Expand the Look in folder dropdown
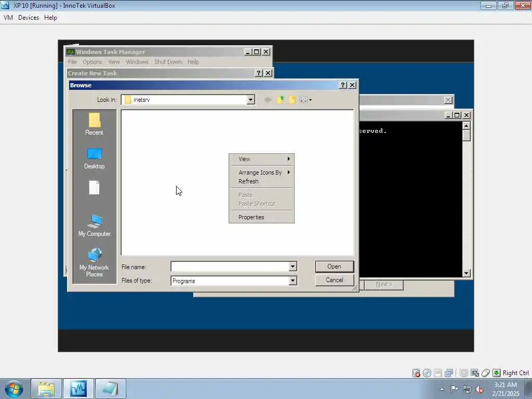The height and width of the screenshot is (399, 532). tap(250, 100)
